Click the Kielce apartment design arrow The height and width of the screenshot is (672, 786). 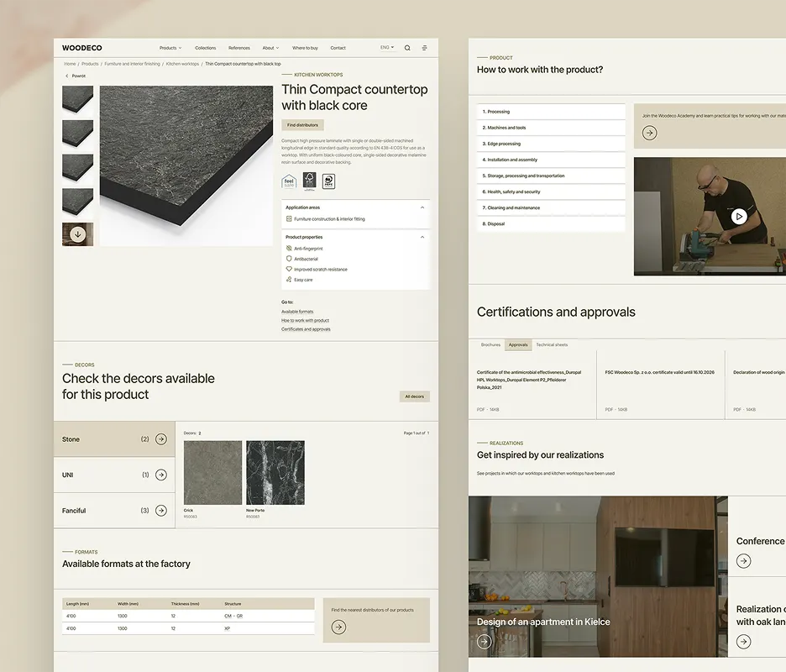tap(485, 642)
